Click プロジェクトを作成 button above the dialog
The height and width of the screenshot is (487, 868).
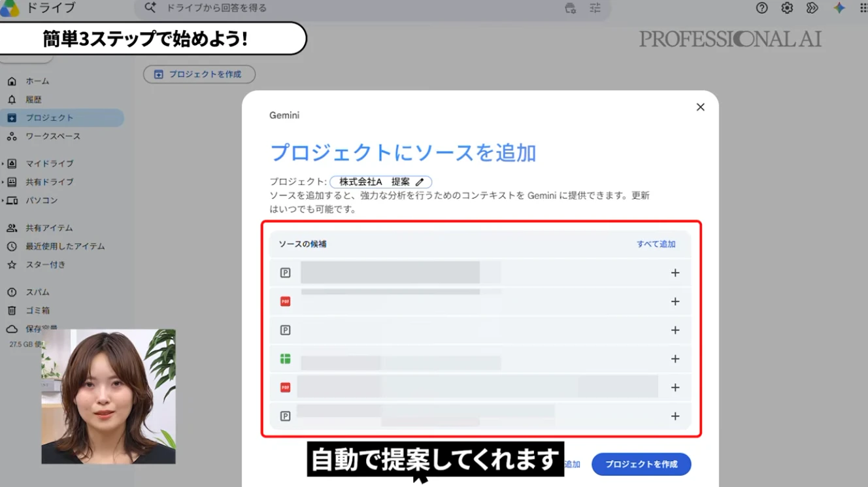[199, 74]
